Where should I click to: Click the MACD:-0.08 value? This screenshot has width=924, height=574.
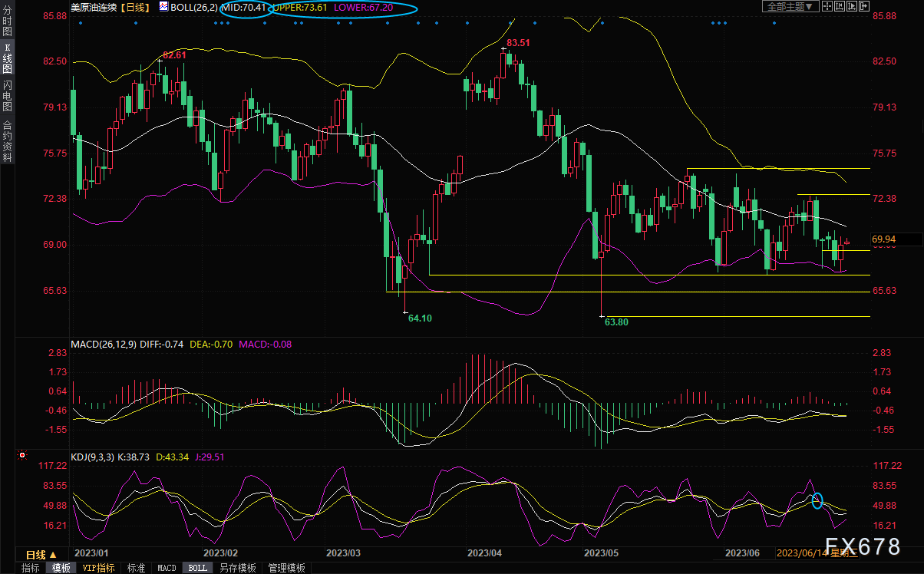coord(264,345)
